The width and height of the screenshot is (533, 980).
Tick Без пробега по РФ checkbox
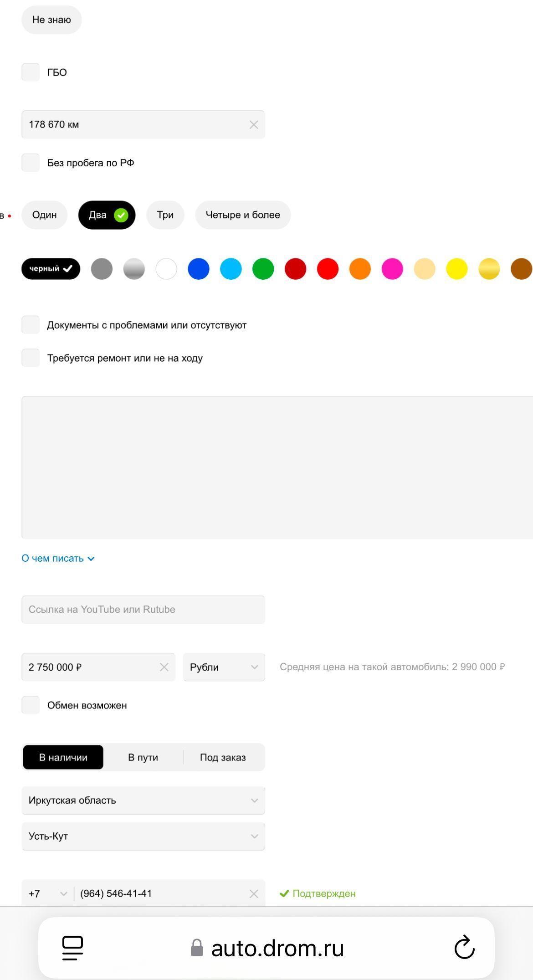(x=31, y=163)
